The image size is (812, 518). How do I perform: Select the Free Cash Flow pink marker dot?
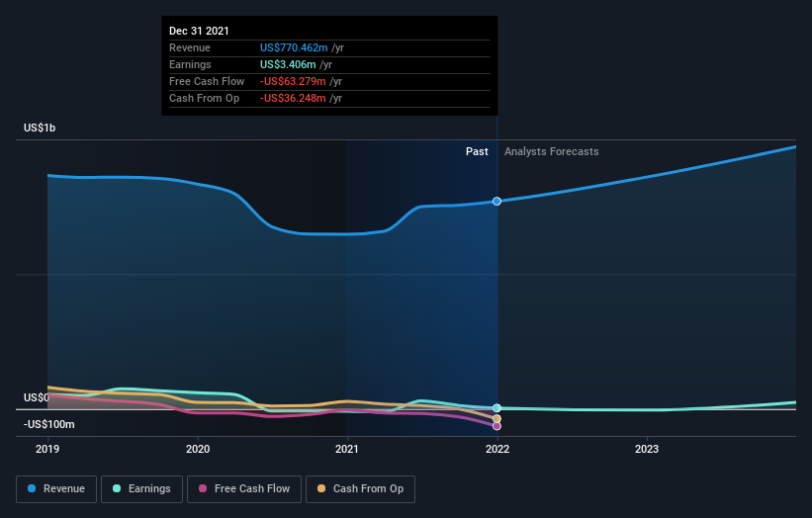[496, 426]
